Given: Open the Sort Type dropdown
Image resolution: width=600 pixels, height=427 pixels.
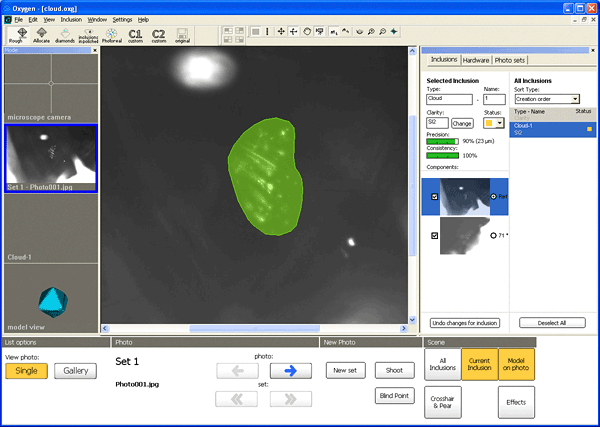Looking at the screenshot, I should (x=547, y=99).
